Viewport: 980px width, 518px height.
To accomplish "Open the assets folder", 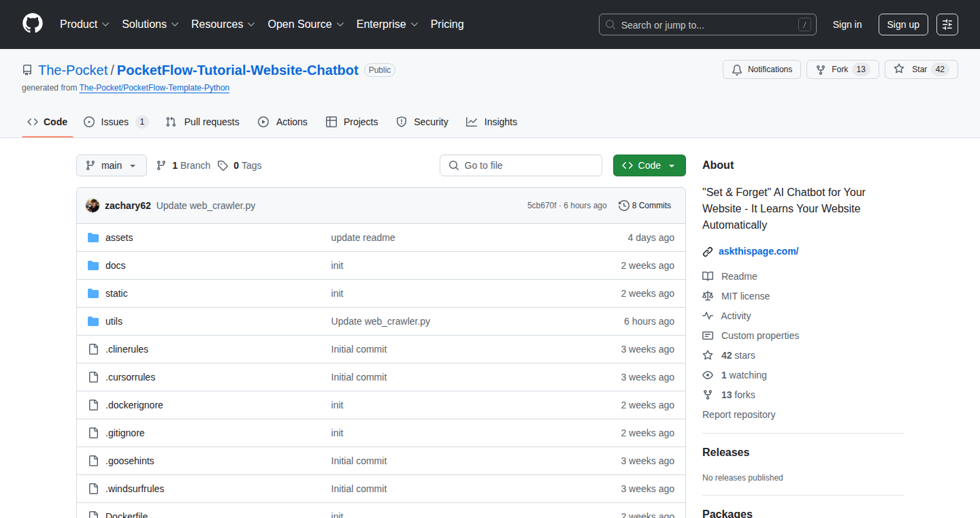I will [x=119, y=238].
